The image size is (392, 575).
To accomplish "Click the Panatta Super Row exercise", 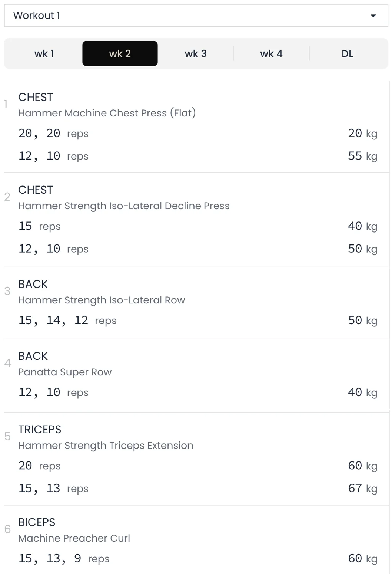I will (x=65, y=372).
